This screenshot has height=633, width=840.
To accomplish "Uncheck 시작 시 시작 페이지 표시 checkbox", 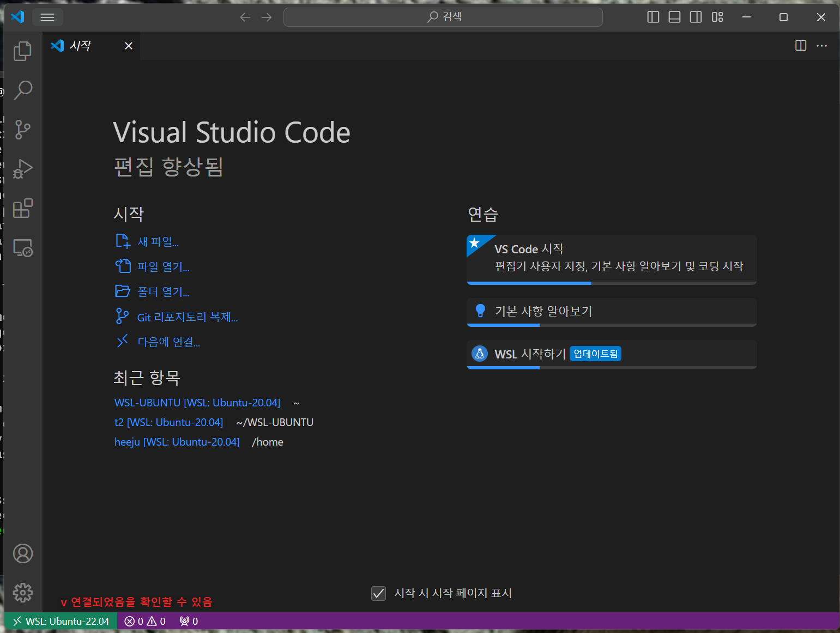I will (378, 593).
